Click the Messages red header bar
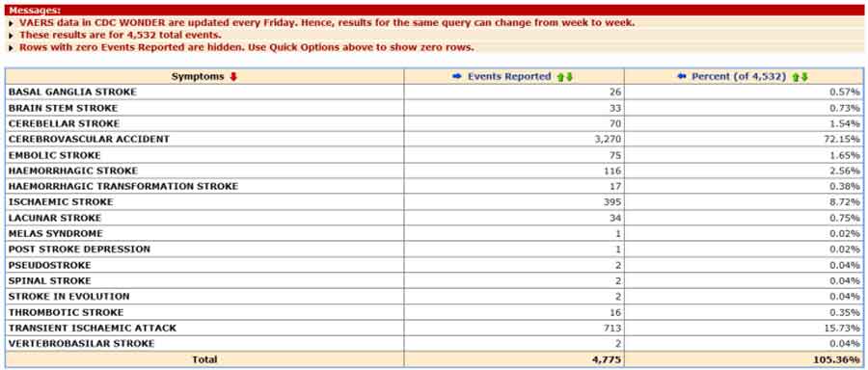This screenshot has width=868, height=370. 434,11
